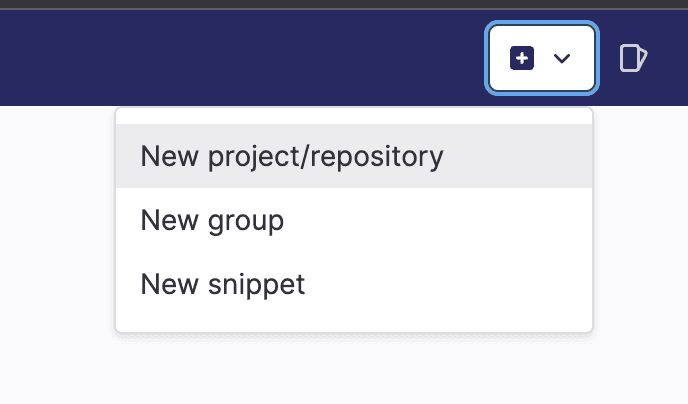The height and width of the screenshot is (404, 688).
Task: Close the menu with the dropdown caret
Action: pos(562,59)
